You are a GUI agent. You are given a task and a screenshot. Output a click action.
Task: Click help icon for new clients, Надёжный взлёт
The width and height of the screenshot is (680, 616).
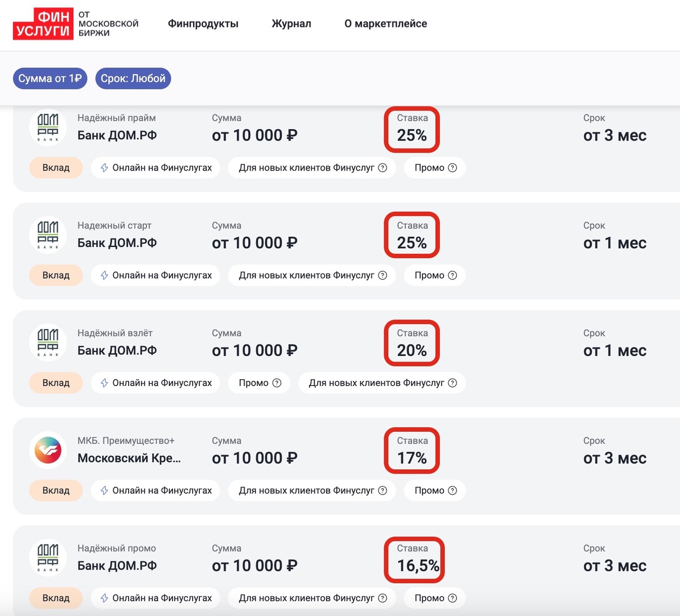click(452, 383)
